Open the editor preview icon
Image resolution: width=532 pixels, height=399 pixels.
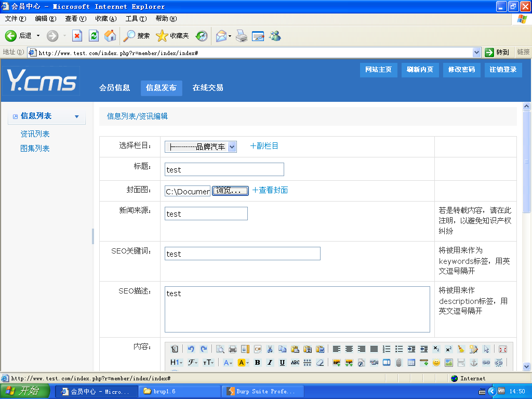(220, 349)
